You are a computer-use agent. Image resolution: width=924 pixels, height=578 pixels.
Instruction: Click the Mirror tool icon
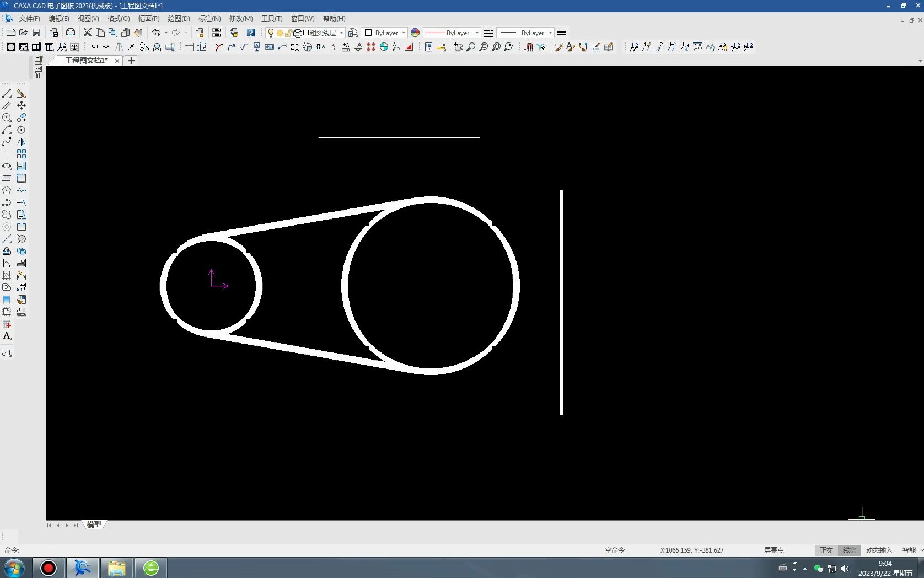click(x=21, y=142)
